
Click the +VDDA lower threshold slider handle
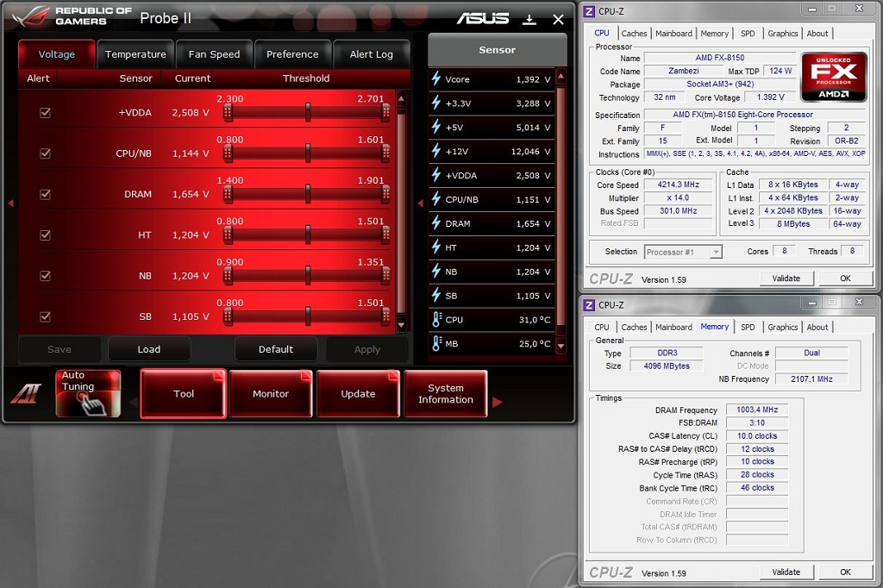pos(228,113)
